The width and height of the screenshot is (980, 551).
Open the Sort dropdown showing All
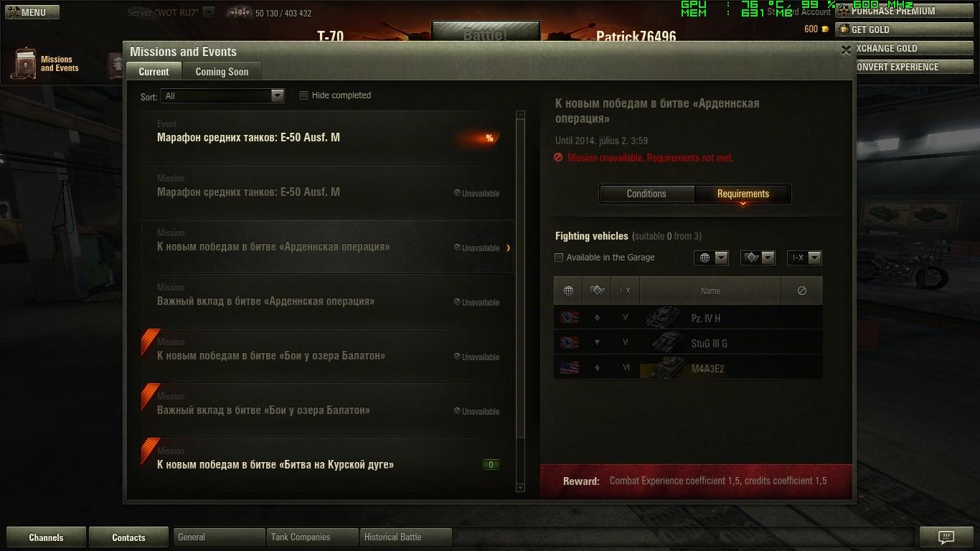223,95
